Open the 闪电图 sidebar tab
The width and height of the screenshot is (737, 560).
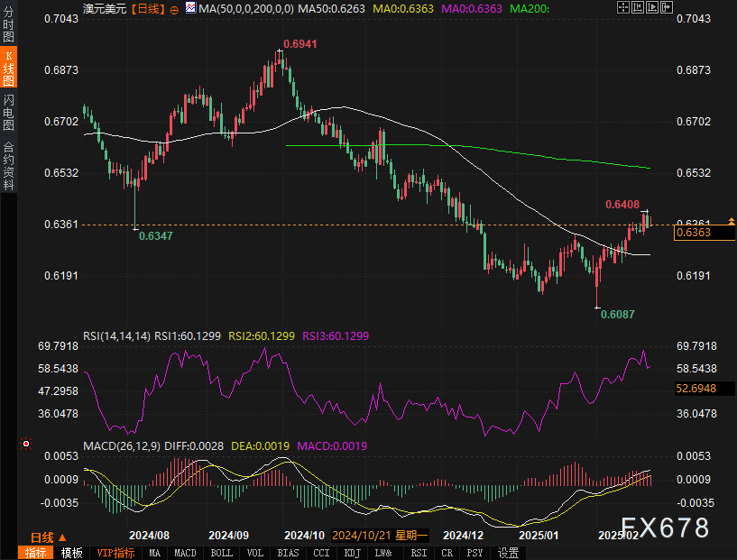(x=8, y=114)
